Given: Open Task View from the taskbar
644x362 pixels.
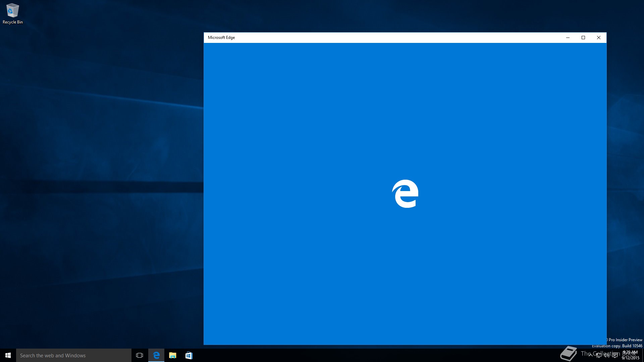Looking at the screenshot, I should point(140,355).
